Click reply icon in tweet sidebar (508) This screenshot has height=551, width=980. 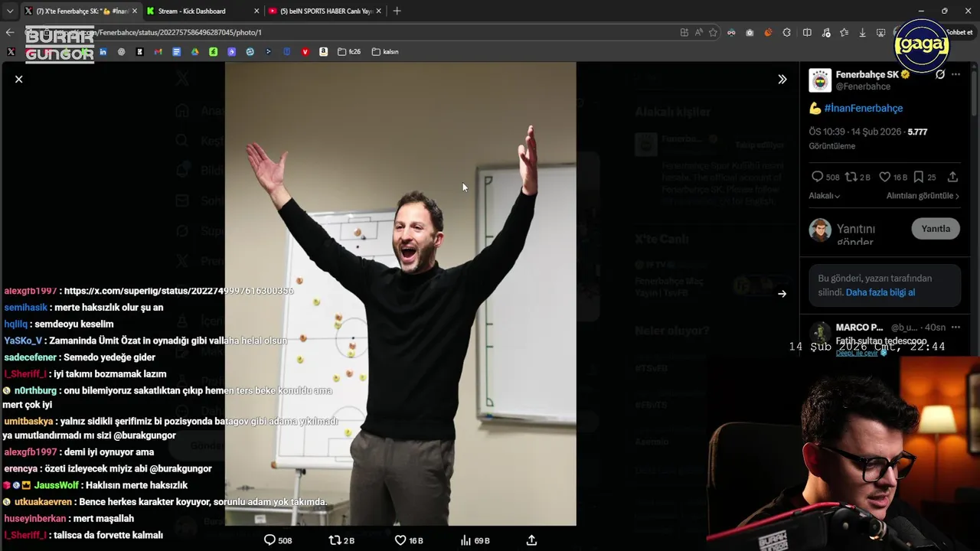pyautogui.click(x=817, y=177)
